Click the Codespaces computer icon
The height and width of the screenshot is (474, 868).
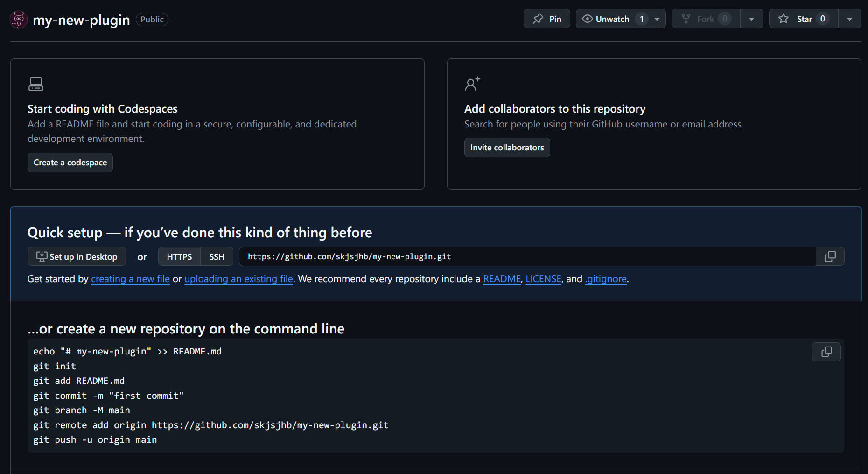35,84
